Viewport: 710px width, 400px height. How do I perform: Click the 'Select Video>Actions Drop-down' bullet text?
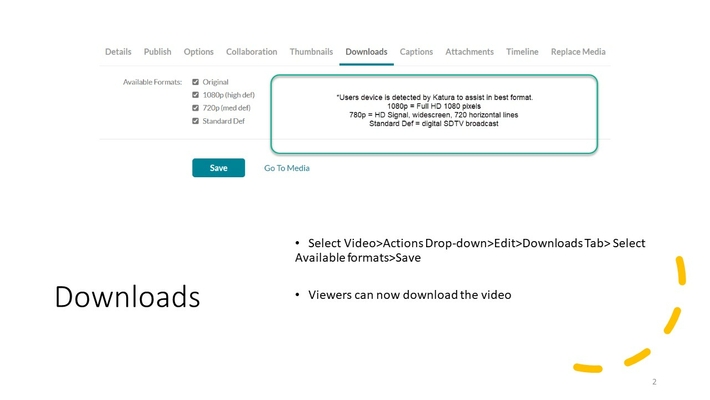(470, 250)
